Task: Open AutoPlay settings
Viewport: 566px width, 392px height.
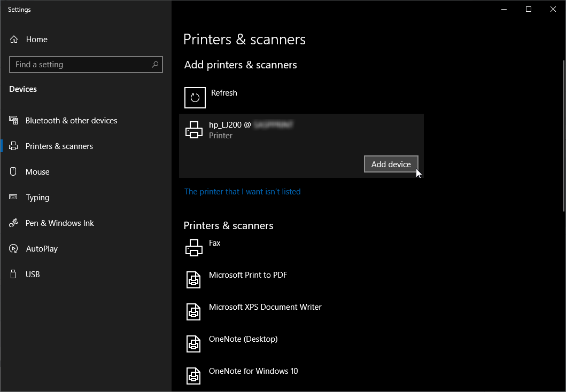Action: click(x=42, y=249)
